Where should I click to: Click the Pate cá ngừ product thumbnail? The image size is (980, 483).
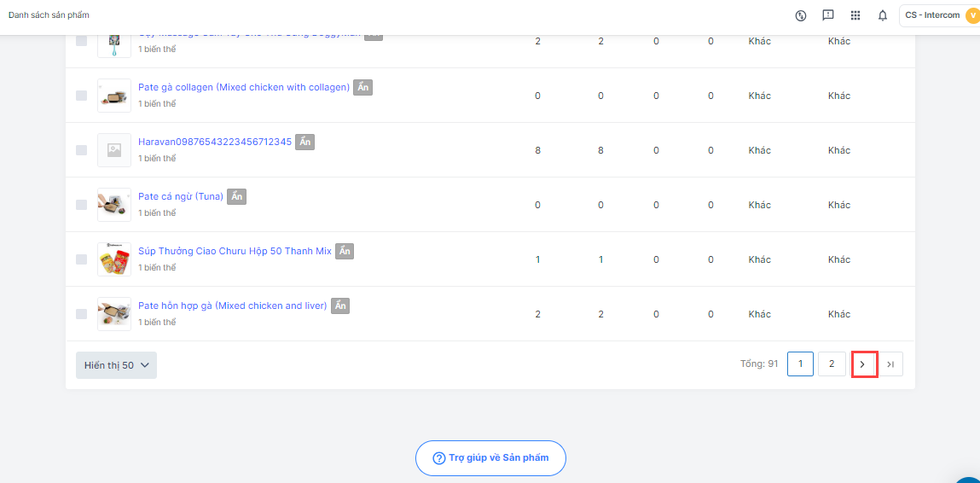click(x=114, y=205)
